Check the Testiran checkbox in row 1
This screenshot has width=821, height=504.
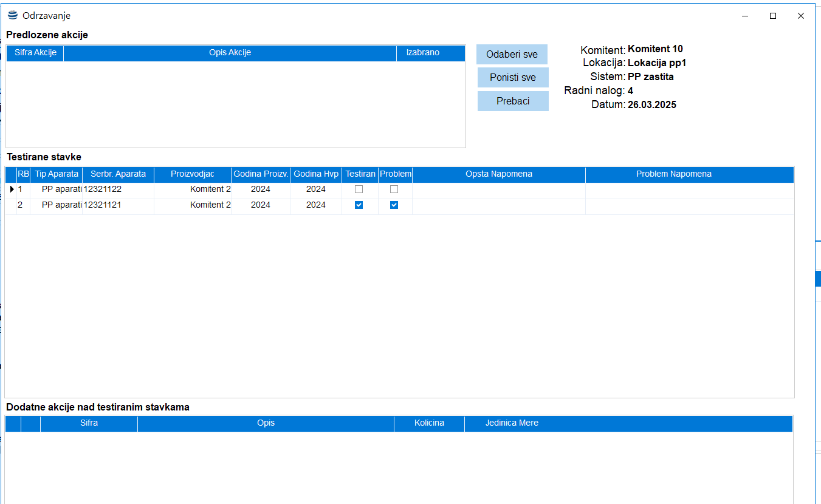pos(359,189)
